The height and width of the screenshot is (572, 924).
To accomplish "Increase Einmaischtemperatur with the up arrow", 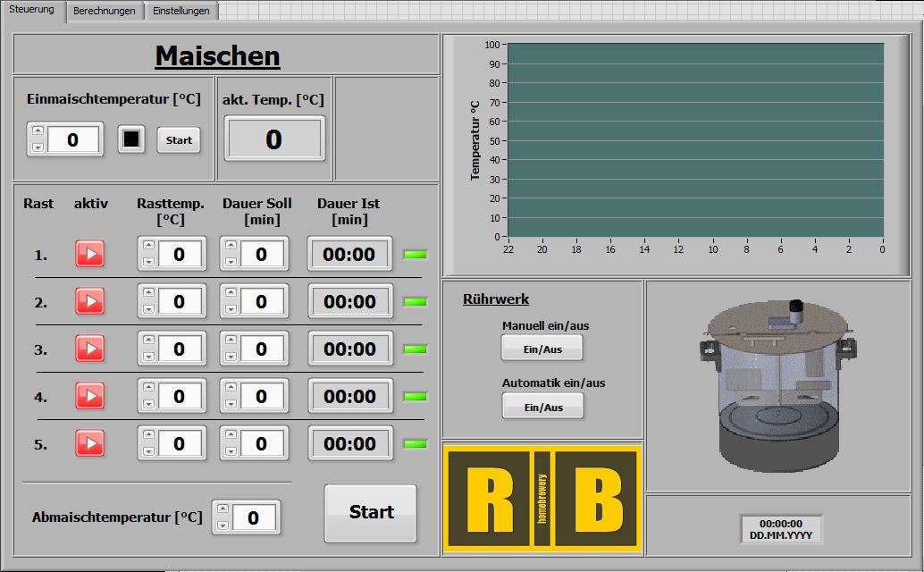I will [x=38, y=132].
